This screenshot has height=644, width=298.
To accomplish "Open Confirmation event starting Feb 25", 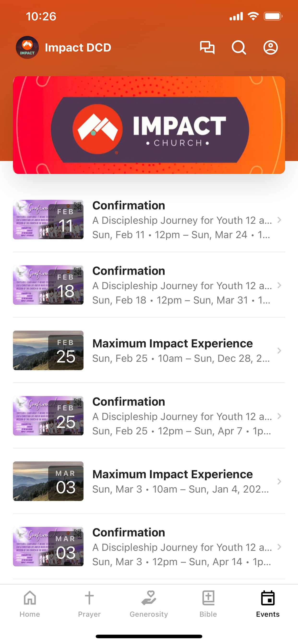I will [x=149, y=416].
